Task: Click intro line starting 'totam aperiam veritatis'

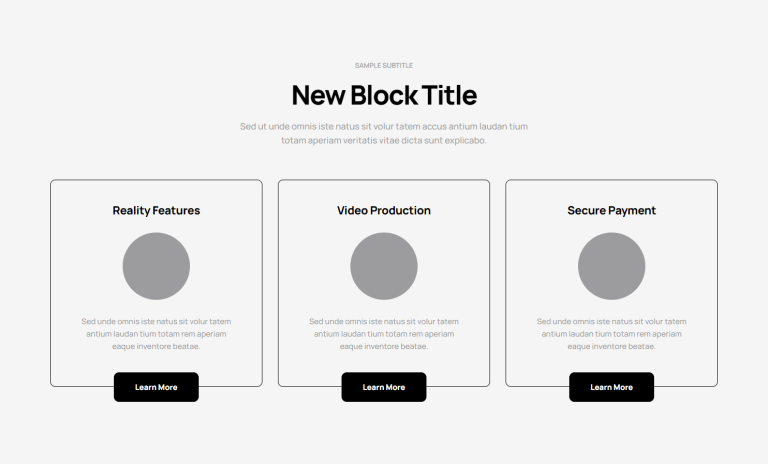Action: coord(384,141)
